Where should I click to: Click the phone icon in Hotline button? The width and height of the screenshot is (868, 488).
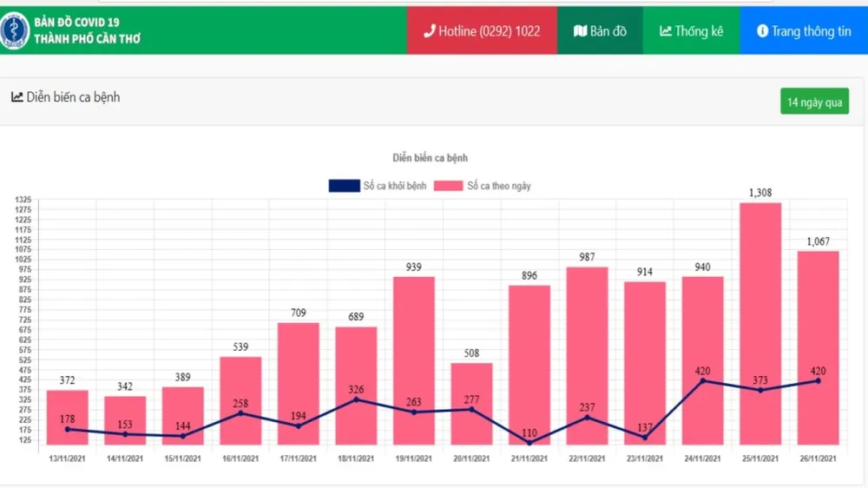[x=429, y=31]
